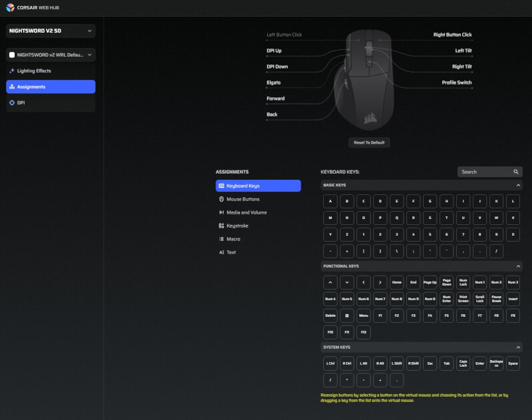Select the Keyboard Keys assignment type
This screenshot has width=532, height=420.
pyautogui.click(x=258, y=186)
